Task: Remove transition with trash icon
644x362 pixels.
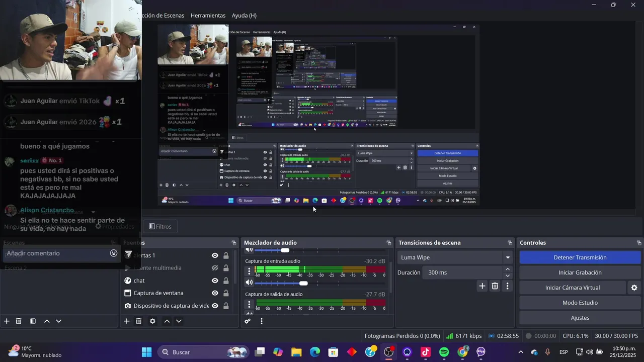Action: point(495,286)
